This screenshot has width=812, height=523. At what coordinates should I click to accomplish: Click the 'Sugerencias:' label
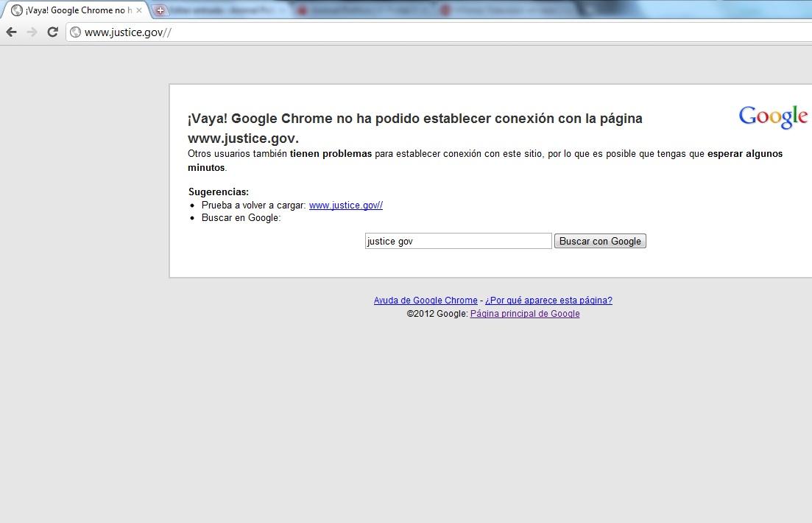219,192
